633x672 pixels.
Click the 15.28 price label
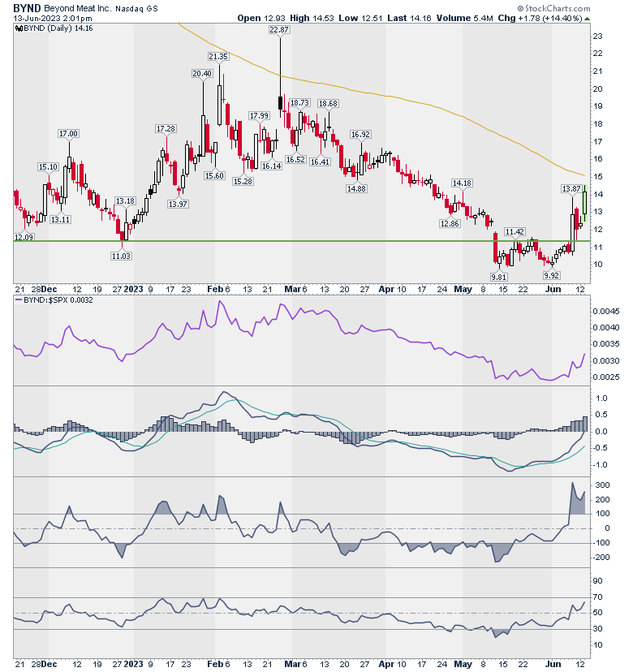pos(243,181)
